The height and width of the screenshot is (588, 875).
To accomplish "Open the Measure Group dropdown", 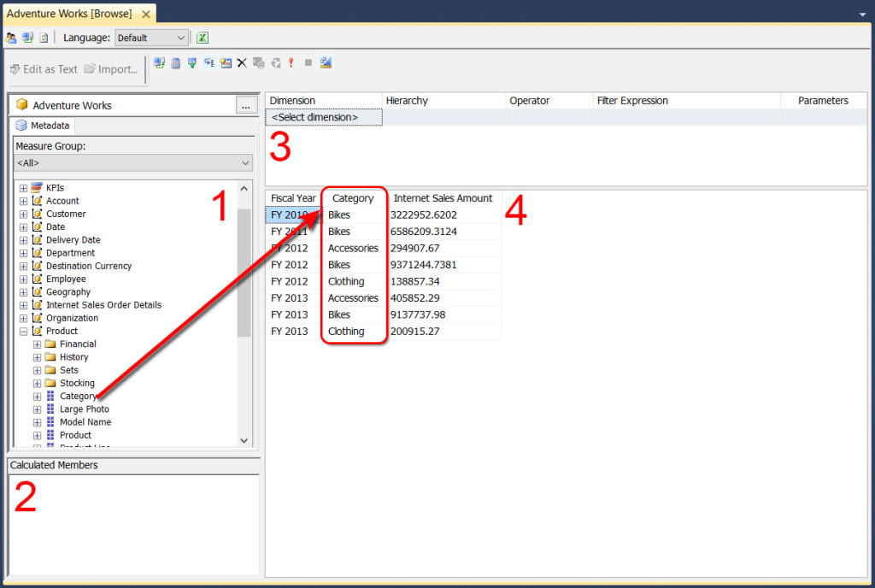I will [x=133, y=162].
